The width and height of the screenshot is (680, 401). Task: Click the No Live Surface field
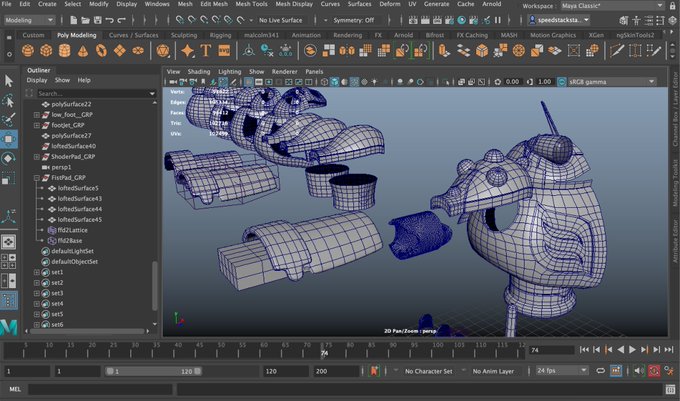pyautogui.click(x=281, y=20)
